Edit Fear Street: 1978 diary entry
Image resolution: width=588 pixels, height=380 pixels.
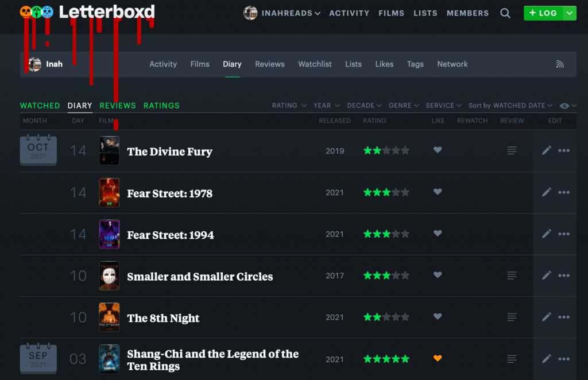click(x=547, y=192)
